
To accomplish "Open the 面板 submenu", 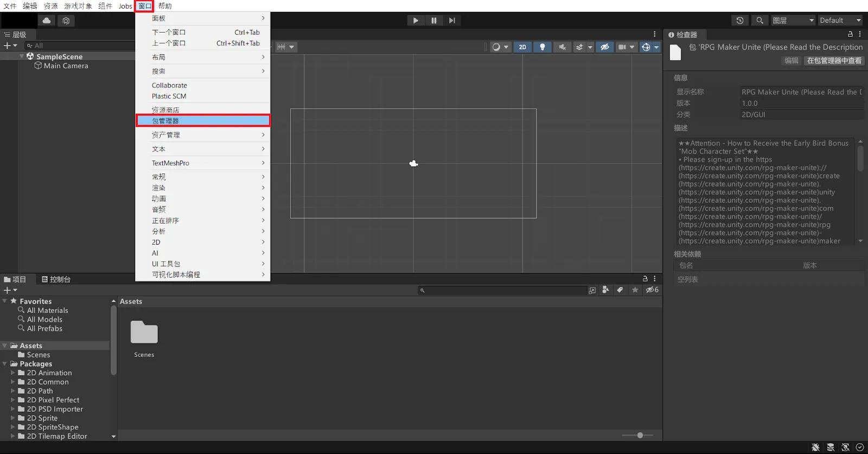I will 203,18.
